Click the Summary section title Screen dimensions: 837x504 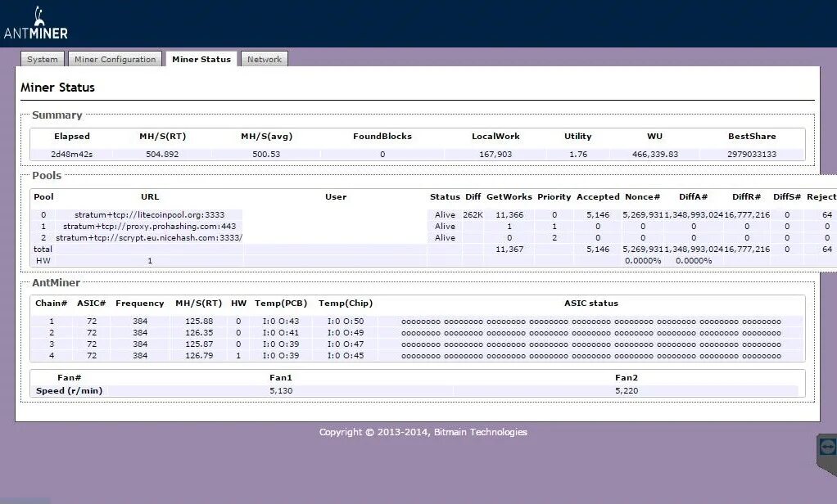[x=57, y=115]
